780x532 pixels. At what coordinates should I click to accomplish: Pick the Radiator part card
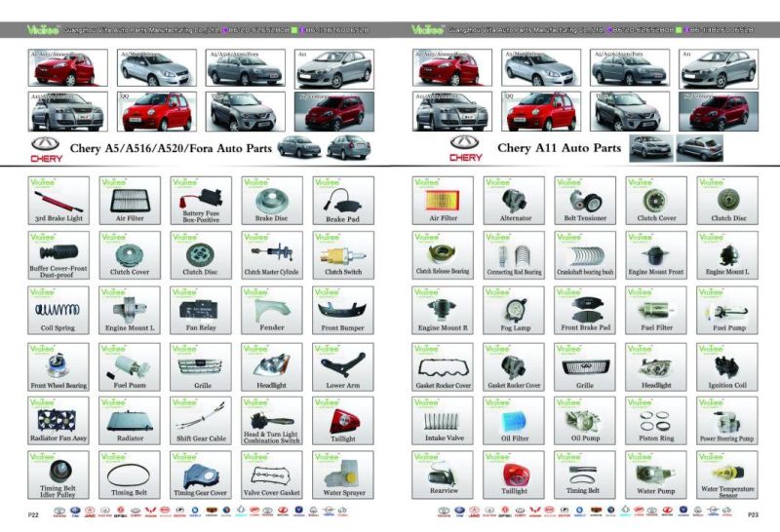[x=130, y=421]
